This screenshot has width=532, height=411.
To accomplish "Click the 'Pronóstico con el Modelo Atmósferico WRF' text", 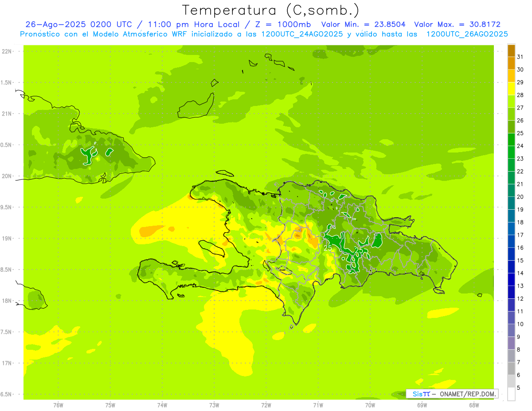I will click(110, 34).
